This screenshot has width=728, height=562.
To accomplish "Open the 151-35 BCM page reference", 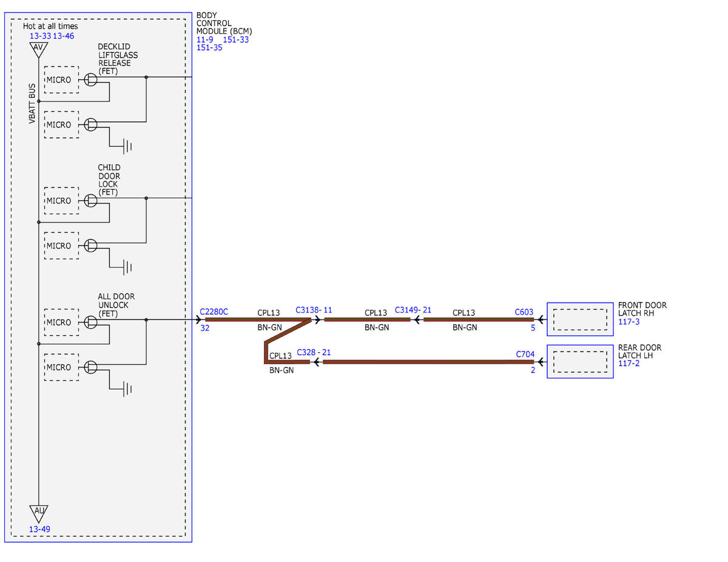I will coord(209,47).
